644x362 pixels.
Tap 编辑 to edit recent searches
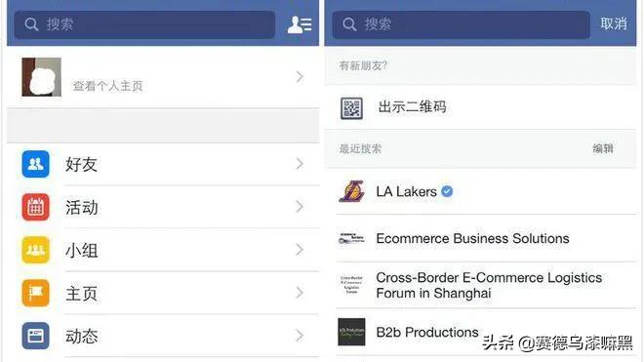[x=603, y=148]
